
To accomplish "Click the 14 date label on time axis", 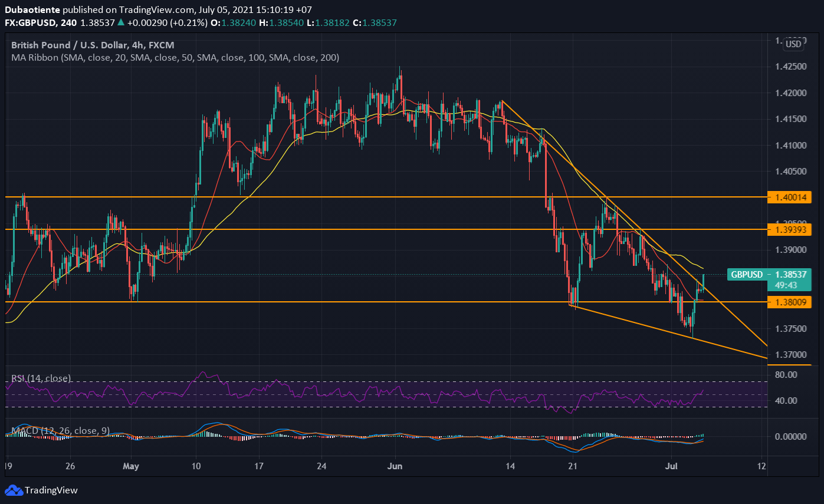I will click(x=510, y=466).
